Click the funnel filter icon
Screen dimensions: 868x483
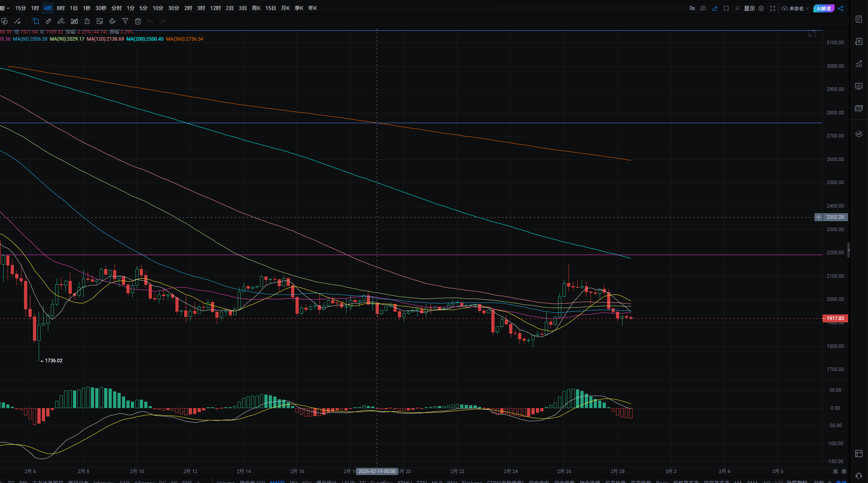tap(125, 22)
